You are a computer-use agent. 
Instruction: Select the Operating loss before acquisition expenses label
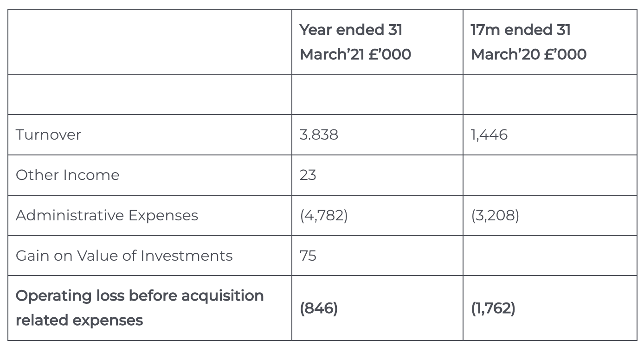[x=139, y=308]
